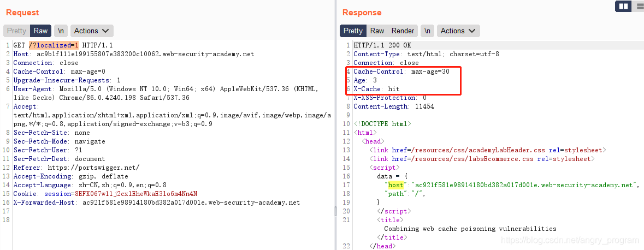Click the Content-Length: 11454 header
Image resolution: width=644 pixels, height=250 pixels.
tap(393, 106)
